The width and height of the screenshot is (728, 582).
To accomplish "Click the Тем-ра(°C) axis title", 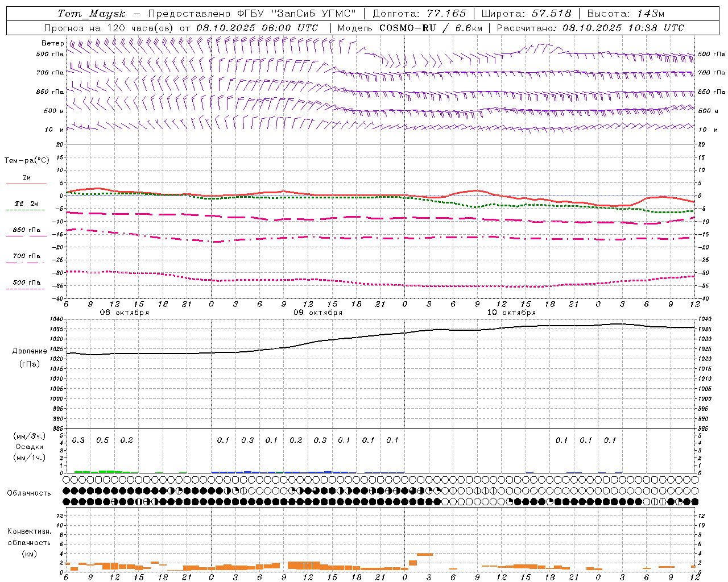I will (x=27, y=161).
